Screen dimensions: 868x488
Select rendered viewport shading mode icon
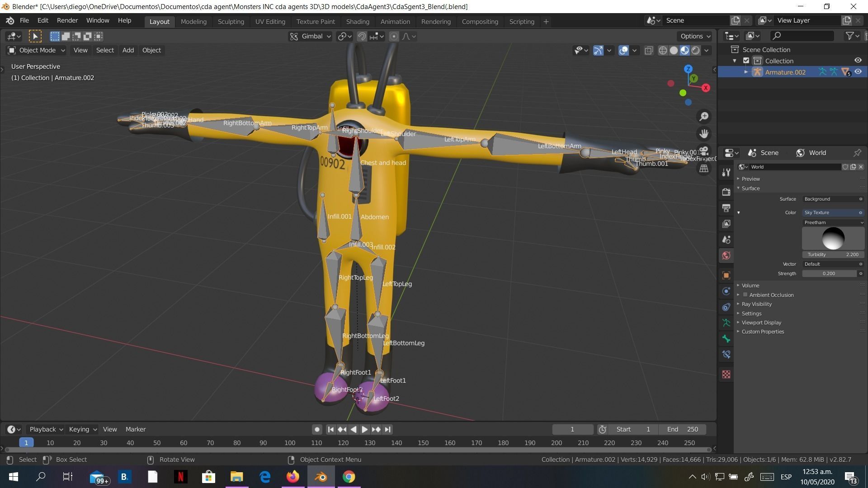696,50
